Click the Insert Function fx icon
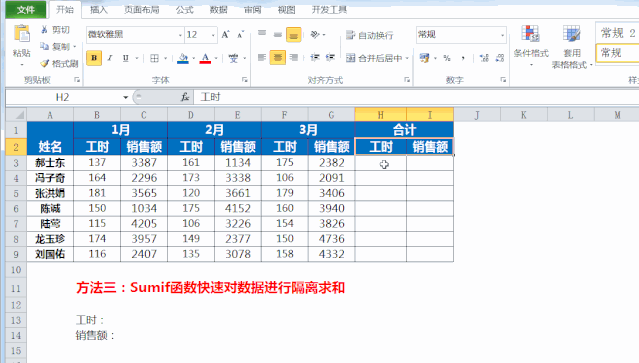This screenshot has height=363, width=639. tap(185, 97)
